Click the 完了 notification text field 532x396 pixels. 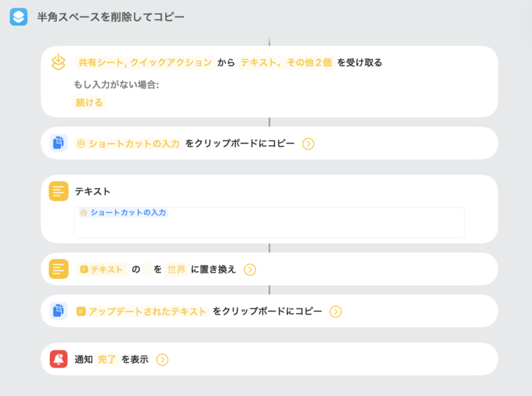(106, 359)
